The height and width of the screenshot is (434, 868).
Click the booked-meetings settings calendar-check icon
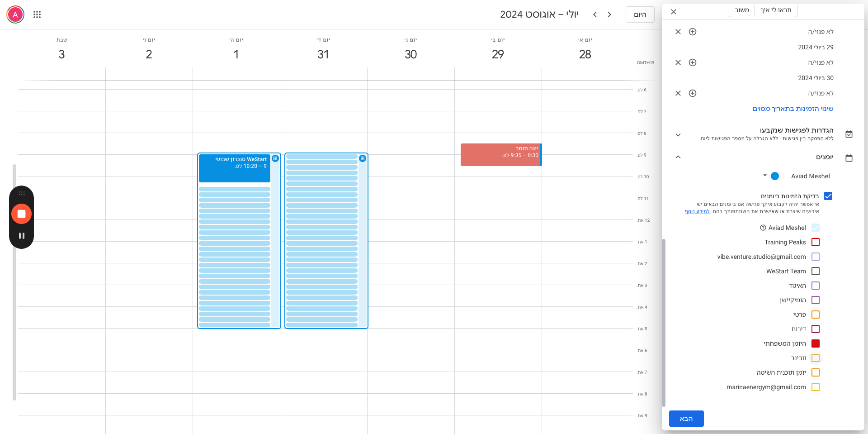point(849,134)
